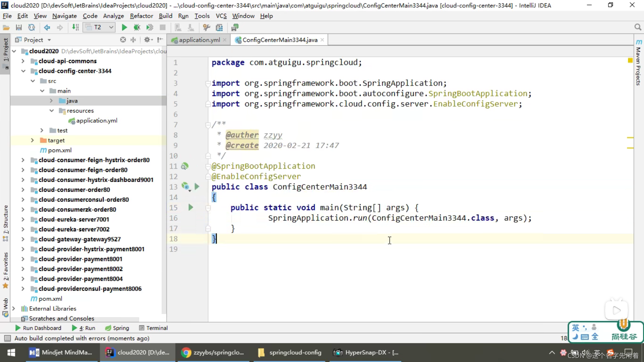Click the yellow inspection indicator top right
This screenshot has height=362, width=644.
pos(630,61)
